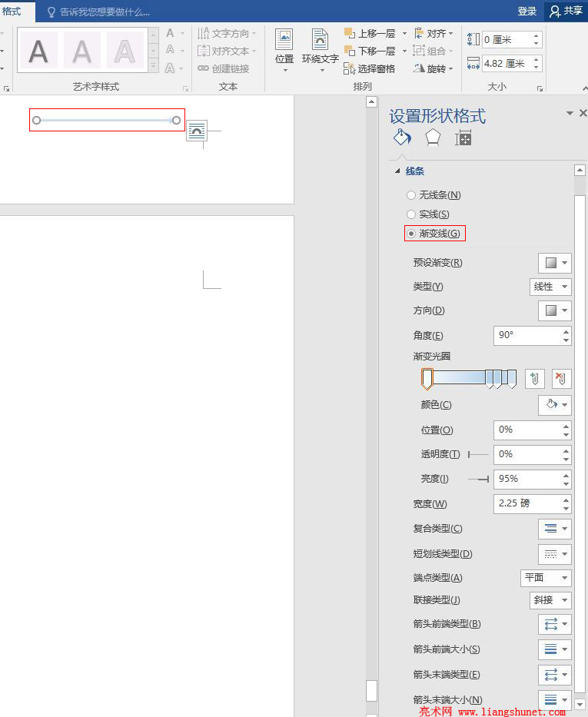This screenshot has height=717, width=588.
Task: Open the Preset gradients (预设渐变) dropdown
Action: [555, 263]
